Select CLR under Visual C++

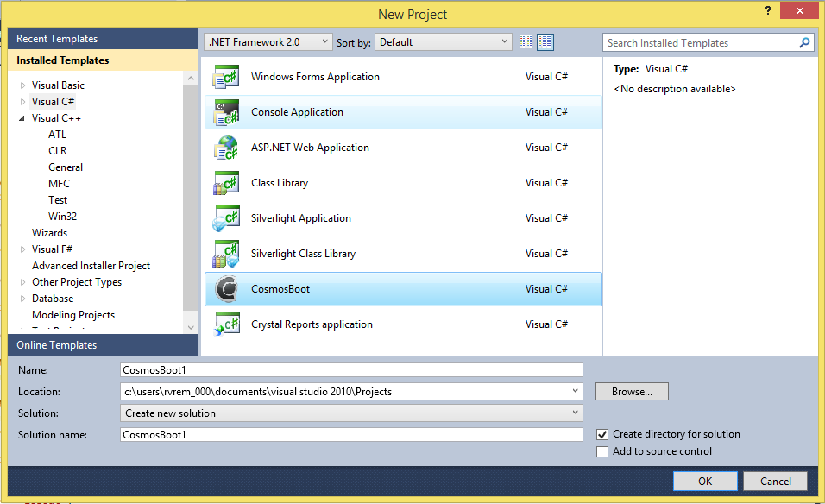[x=57, y=151]
